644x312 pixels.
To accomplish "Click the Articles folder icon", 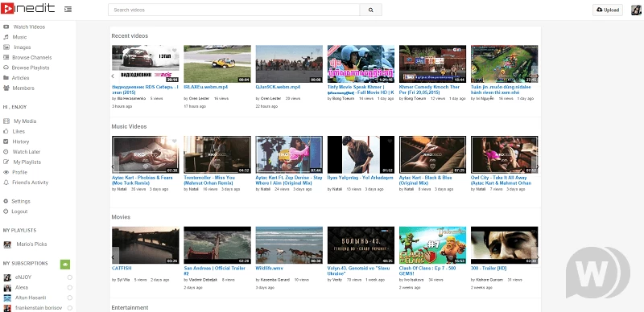I will [6, 78].
